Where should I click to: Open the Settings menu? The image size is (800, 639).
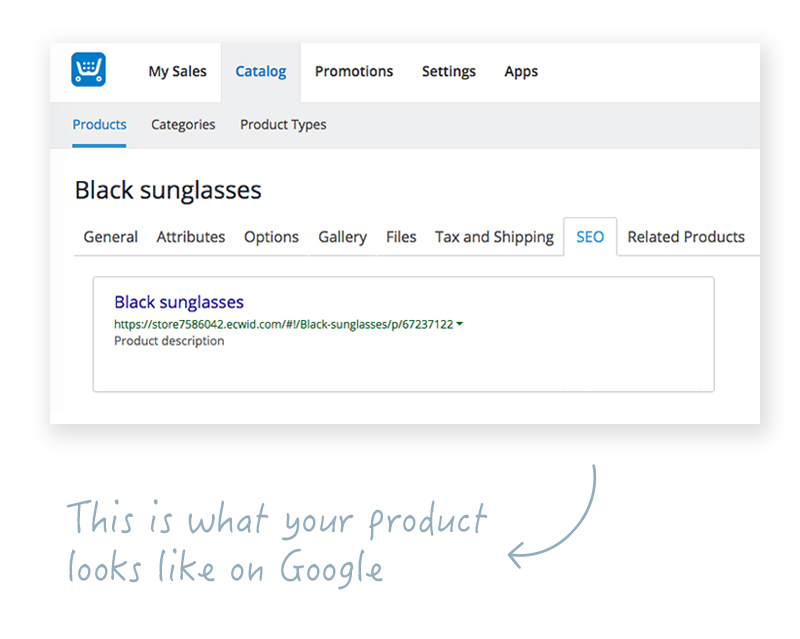(448, 71)
